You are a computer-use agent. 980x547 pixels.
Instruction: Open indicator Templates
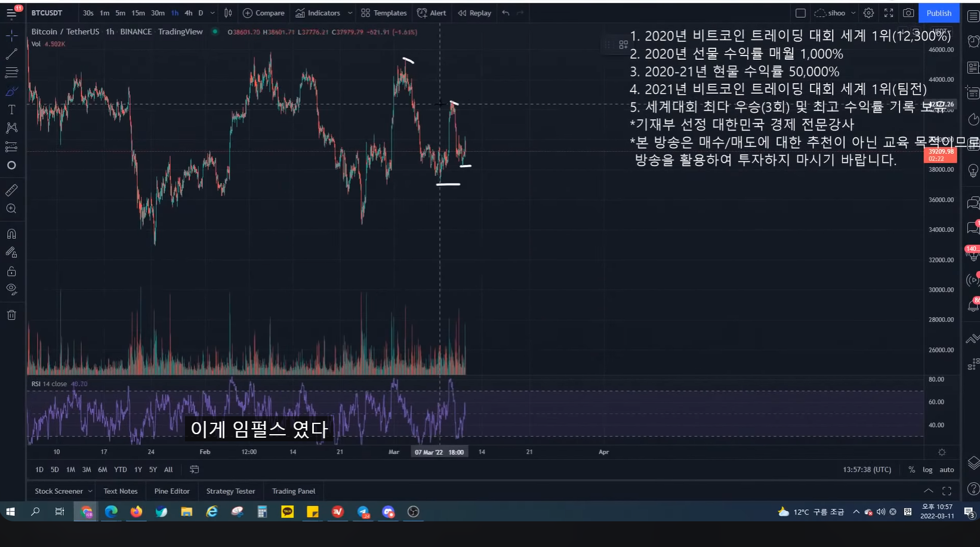point(384,13)
